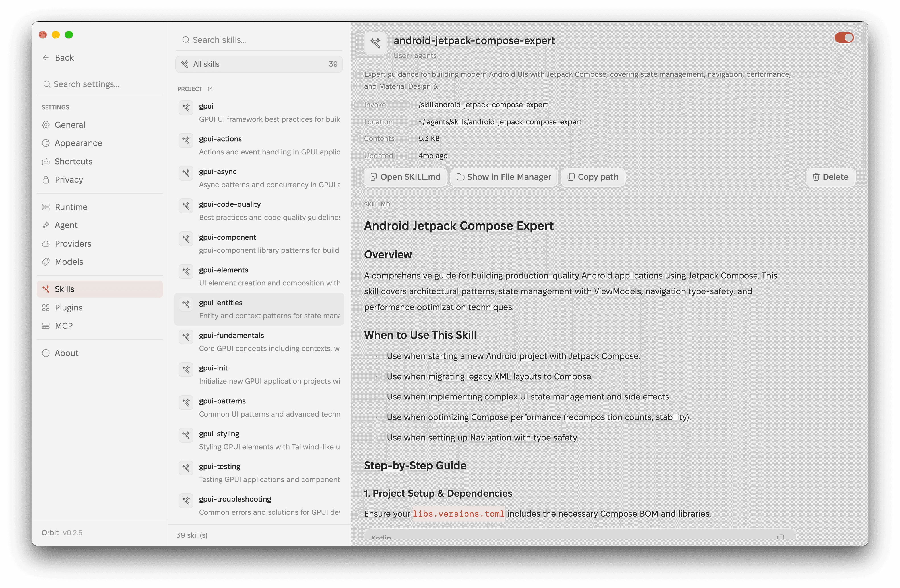Open About info icon
Viewport: 900px width, 588px height.
(46, 353)
